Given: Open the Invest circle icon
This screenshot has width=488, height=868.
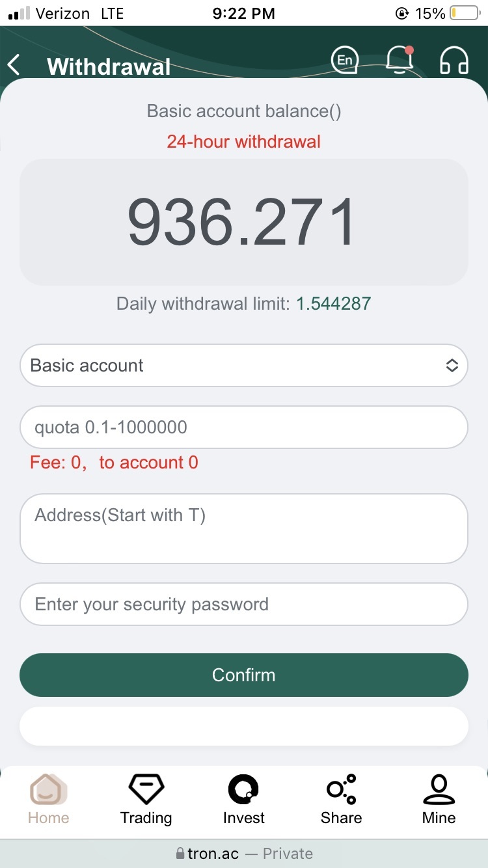Looking at the screenshot, I should click(244, 789).
